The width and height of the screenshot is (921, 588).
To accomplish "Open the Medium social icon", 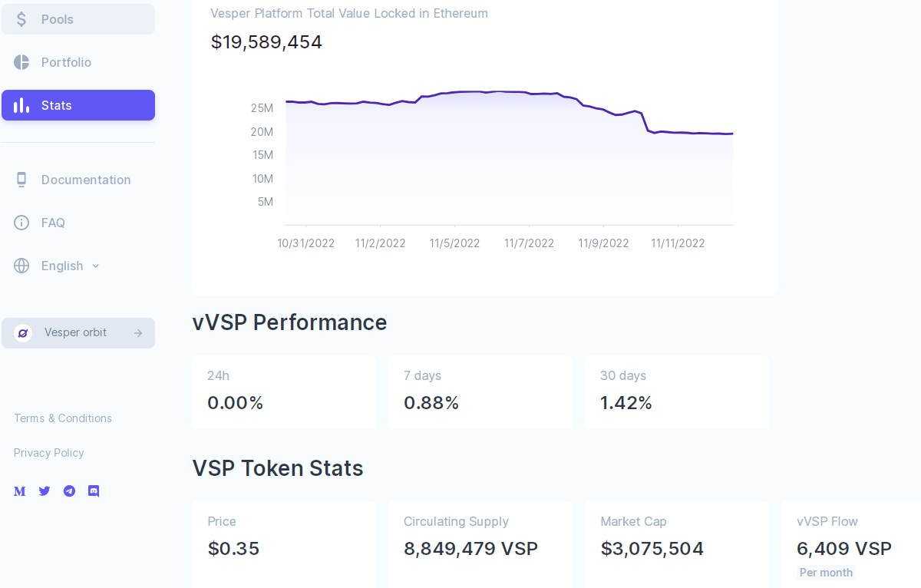I will click(x=20, y=491).
